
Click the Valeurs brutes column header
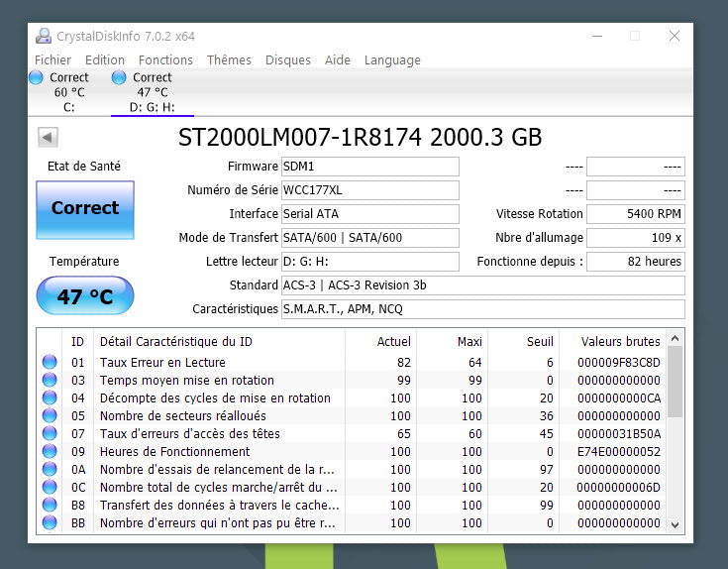pyautogui.click(x=613, y=341)
